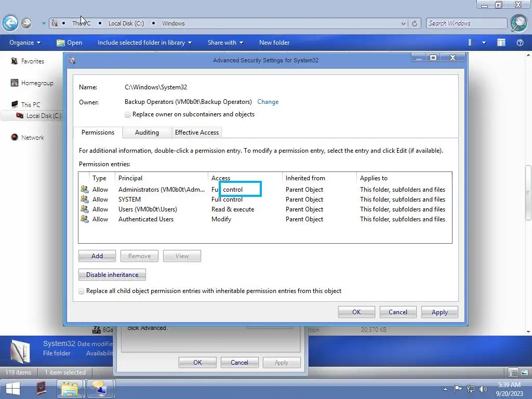Screen dimensions: 532x399
Task: Click user icon beside Authenticated Users row
Action: [85, 219]
